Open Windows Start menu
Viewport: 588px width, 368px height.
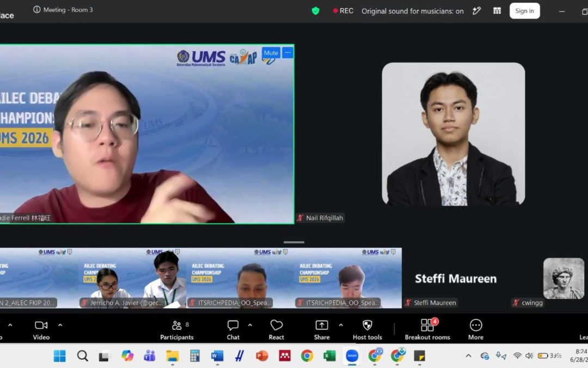[60, 355]
